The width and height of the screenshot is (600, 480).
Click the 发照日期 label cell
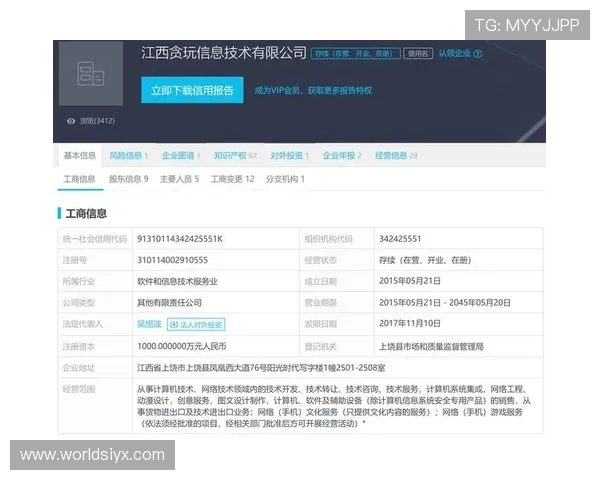(337, 324)
